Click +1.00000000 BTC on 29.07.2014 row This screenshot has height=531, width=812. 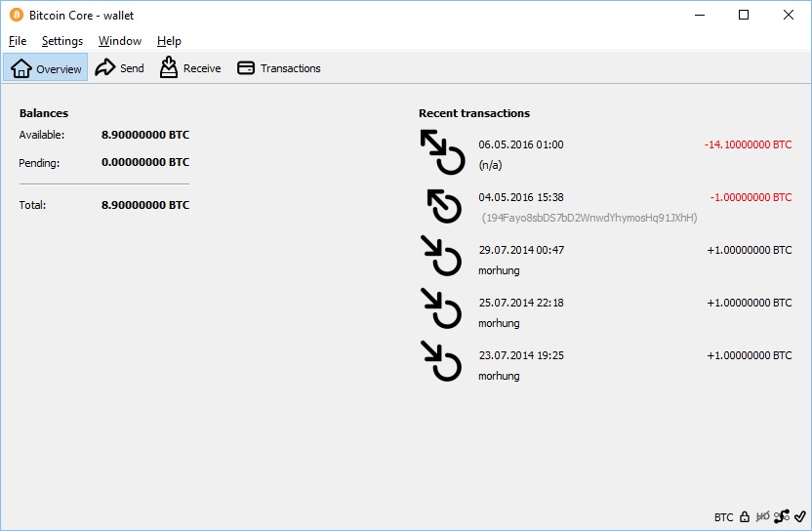pyautogui.click(x=750, y=250)
